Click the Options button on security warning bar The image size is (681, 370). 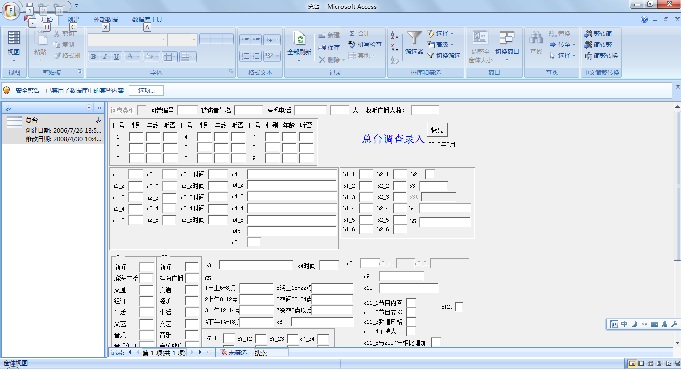click(146, 90)
